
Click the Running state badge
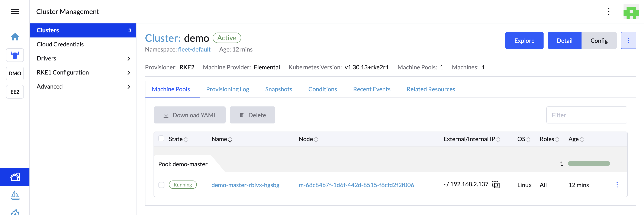pos(183,185)
